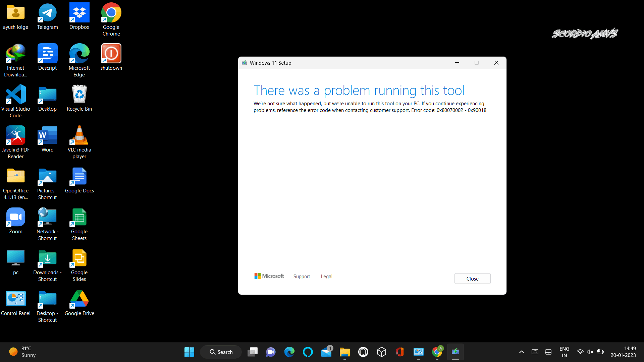This screenshot has width=644, height=362.
Task: Expand hidden system tray icons chevron
Action: (x=521, y=352)
